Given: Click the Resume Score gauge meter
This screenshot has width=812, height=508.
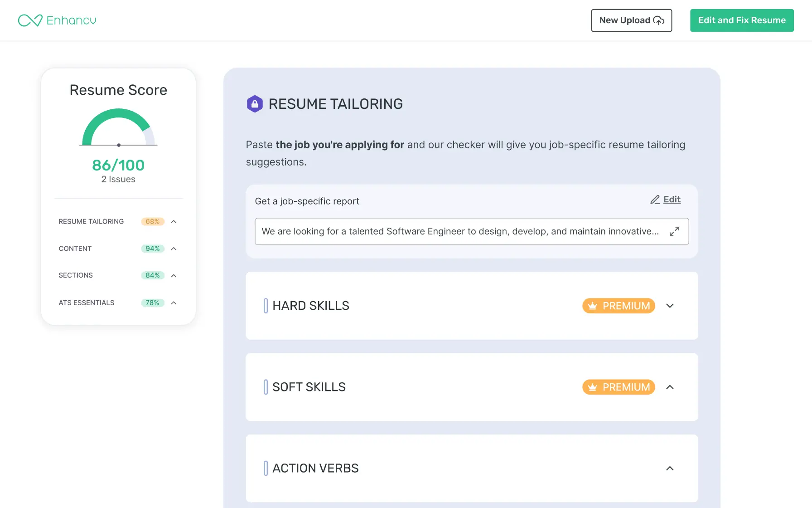Looking at the screenshot, I should (x=118, y=127).
